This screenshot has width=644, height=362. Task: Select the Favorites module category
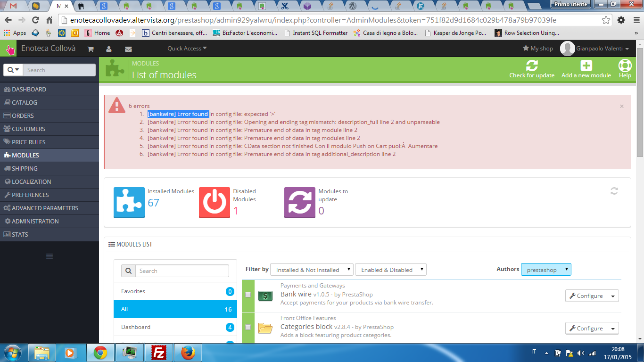coord(175,291)
